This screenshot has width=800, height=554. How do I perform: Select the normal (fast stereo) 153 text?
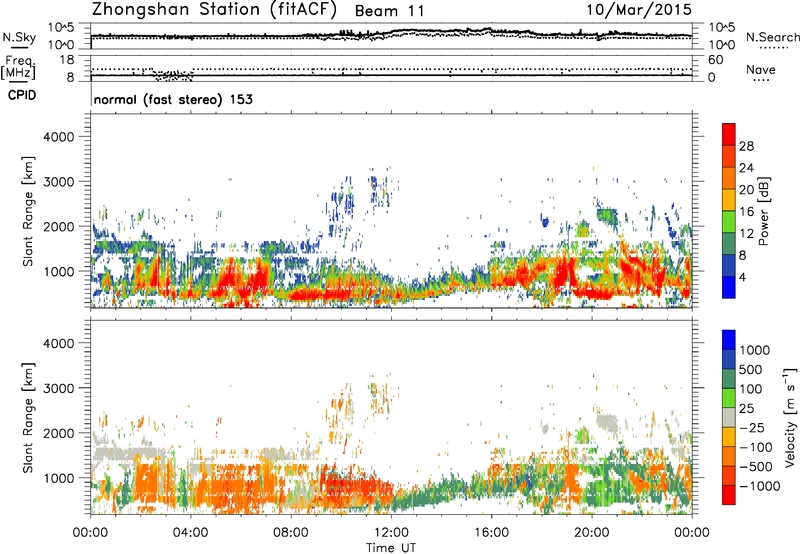click(x=173, y=99)
